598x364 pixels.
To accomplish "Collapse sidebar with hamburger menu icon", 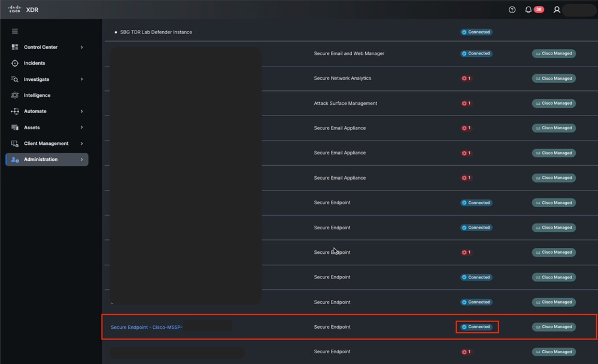I will click(15, 31).
